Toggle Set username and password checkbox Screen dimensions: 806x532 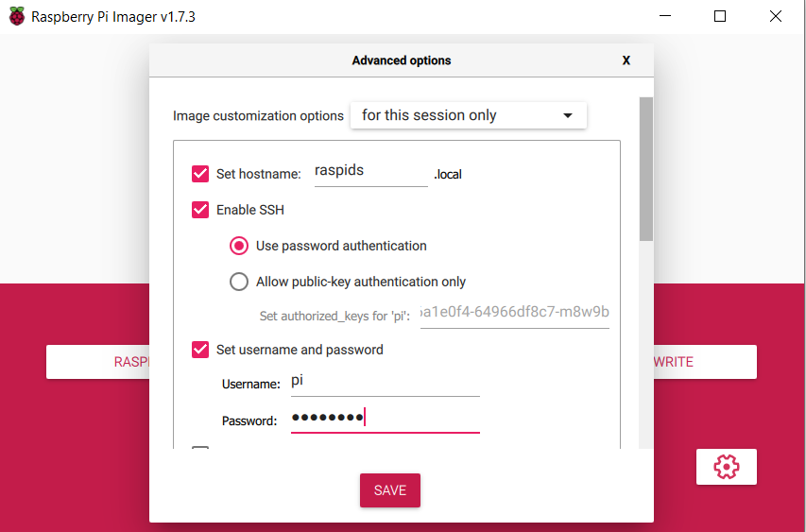[x=200, y=350]
